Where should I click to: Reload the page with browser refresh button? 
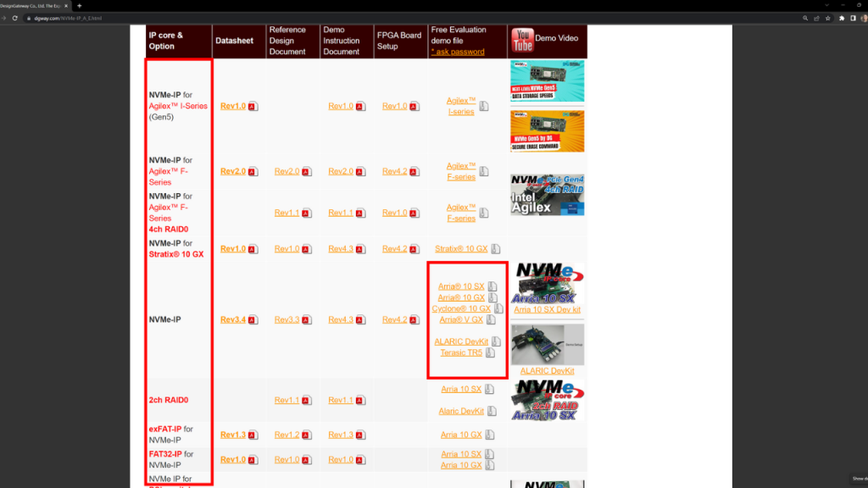15,19
